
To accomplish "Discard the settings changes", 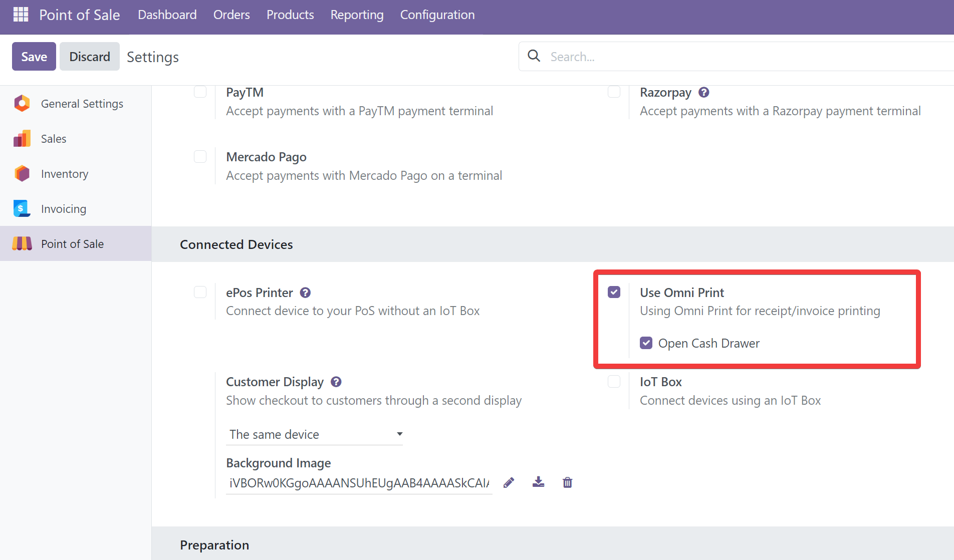I will (89, 57).
